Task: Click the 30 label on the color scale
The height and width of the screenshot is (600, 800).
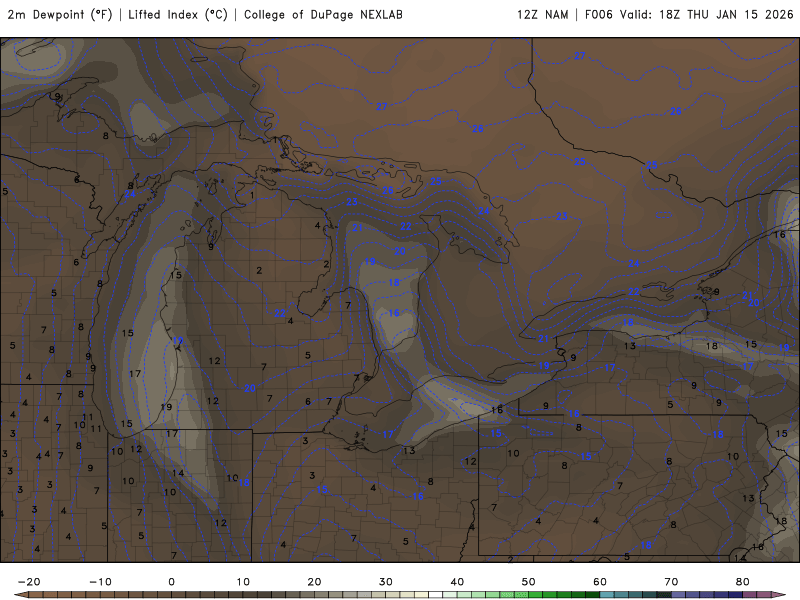Action: (x=386, y=582)
